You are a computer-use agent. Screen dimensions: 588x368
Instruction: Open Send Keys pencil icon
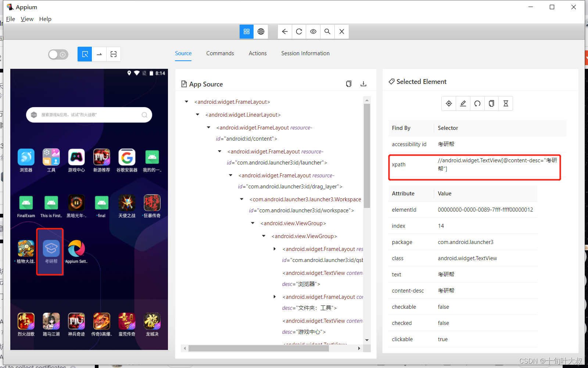(463, 103)
